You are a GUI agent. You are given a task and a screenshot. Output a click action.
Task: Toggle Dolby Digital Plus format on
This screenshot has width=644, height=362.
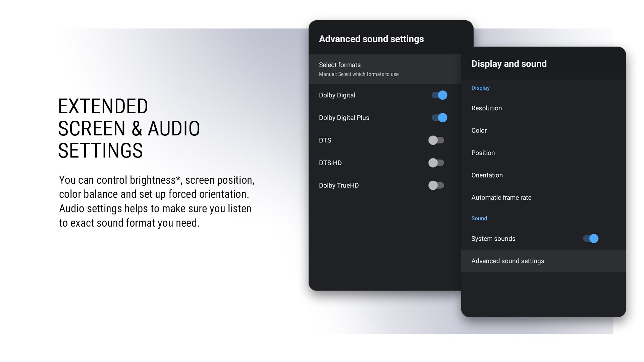click(x=438, y=117)
